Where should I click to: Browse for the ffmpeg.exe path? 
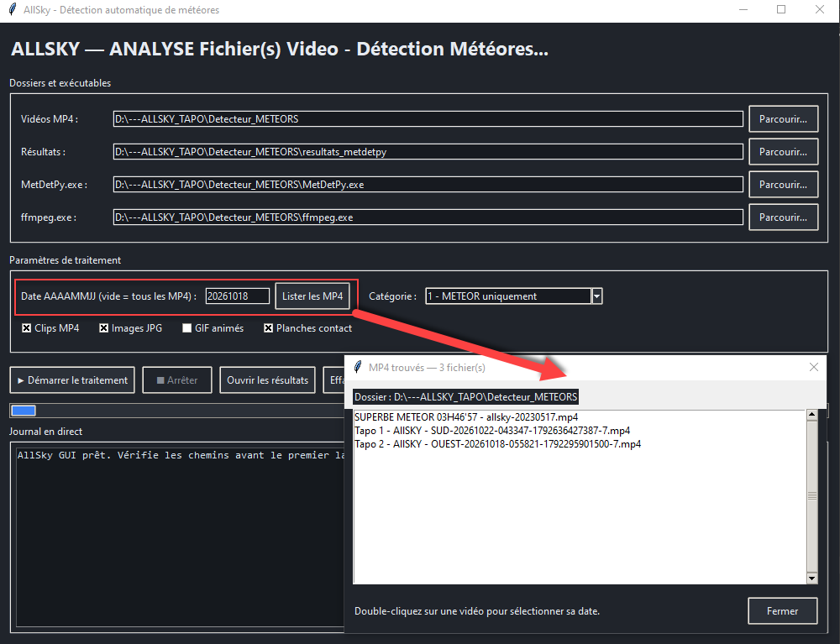[x=783, y=217]
